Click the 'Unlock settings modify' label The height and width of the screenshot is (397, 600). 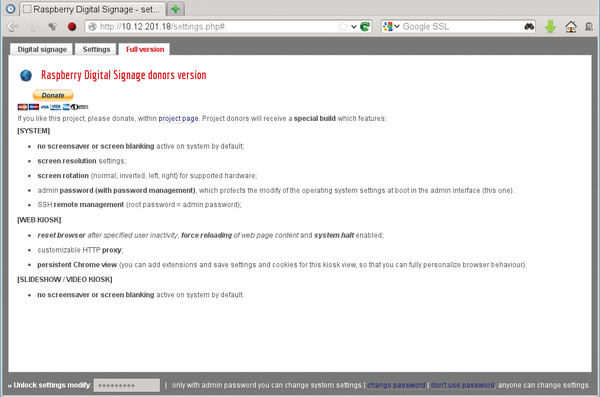point(52,385)
